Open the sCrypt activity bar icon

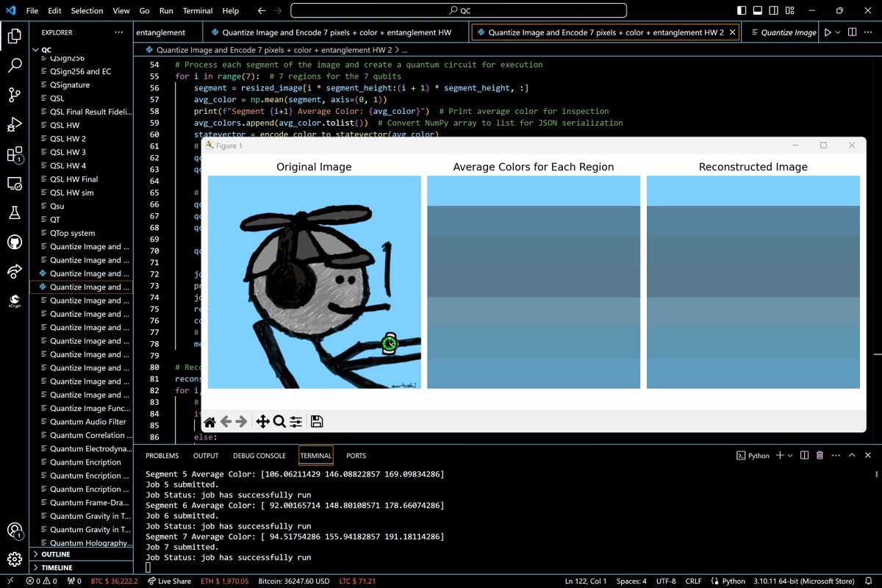pos(15,301)
